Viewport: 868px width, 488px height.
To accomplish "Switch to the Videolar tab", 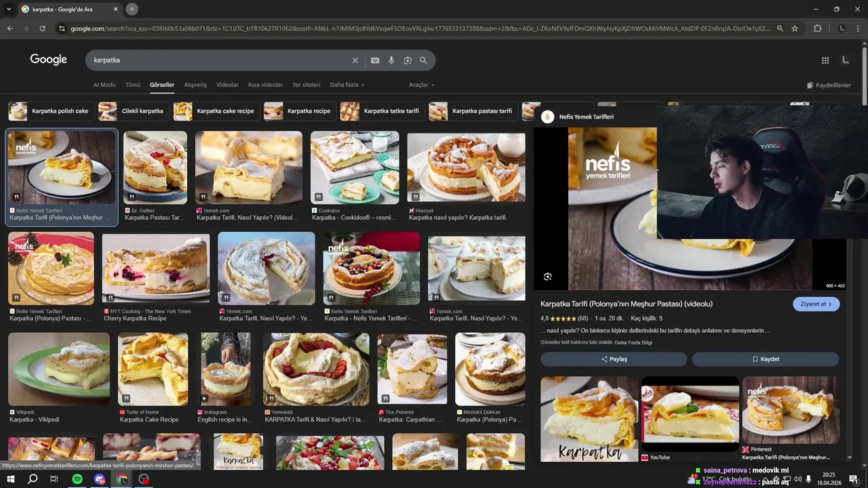I will 227,85.
